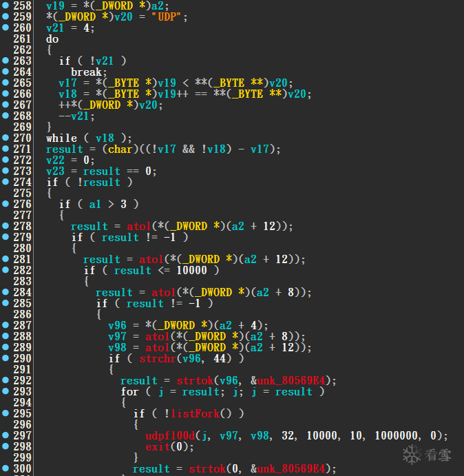
Task: Click the atol call on line 278
Action: point(138,226)
